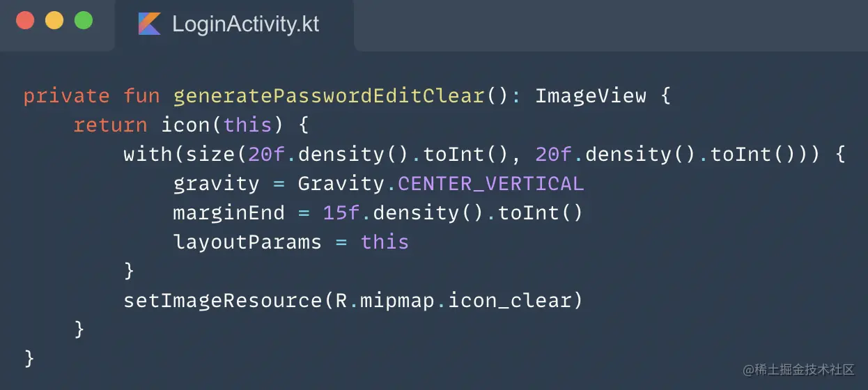Click the gravity property name

[x=216, y=183]
